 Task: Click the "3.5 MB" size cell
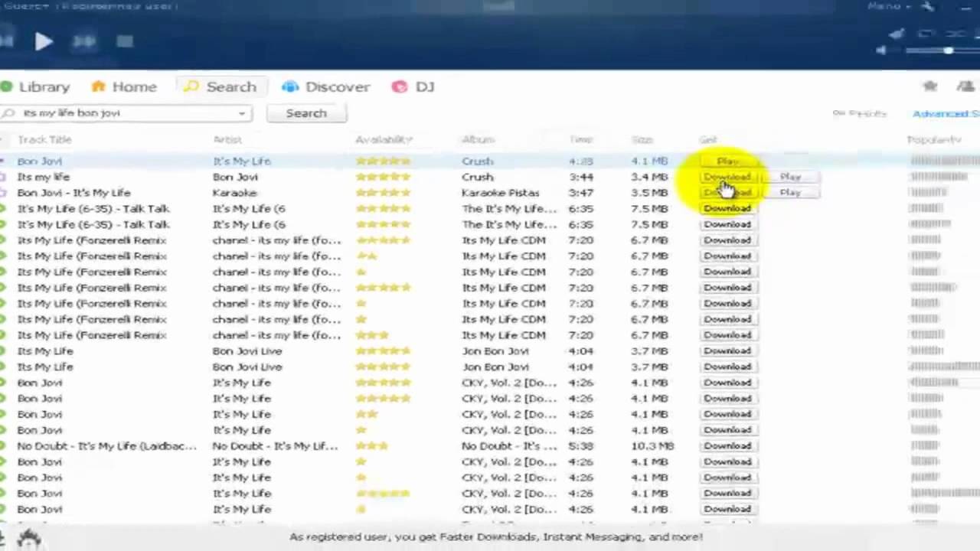pos(649,193)
